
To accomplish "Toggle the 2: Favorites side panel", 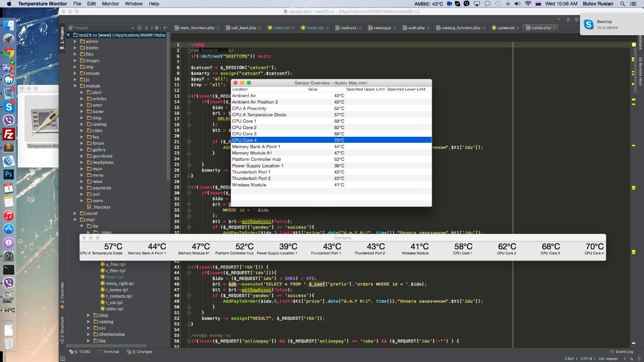I will (x=62, y=295).
